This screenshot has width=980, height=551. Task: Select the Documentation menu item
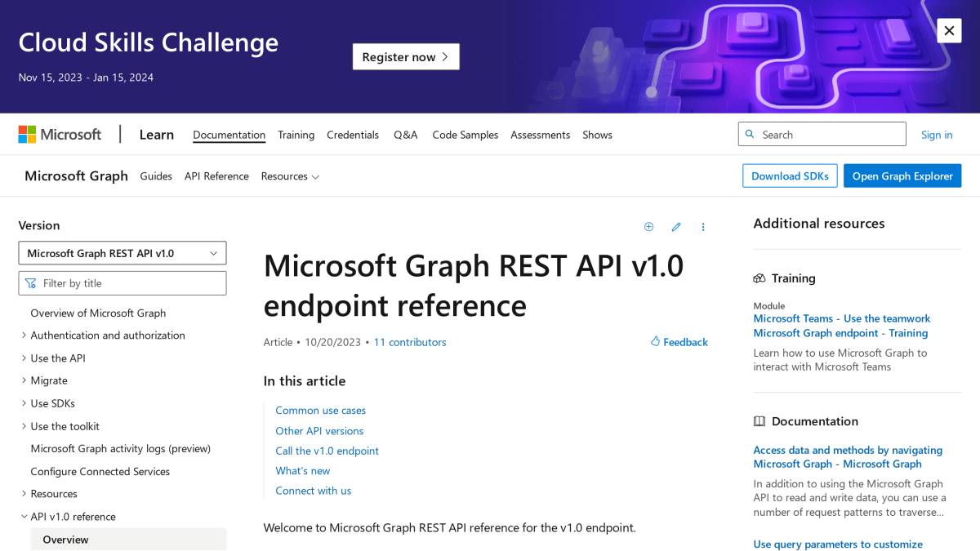229,135
